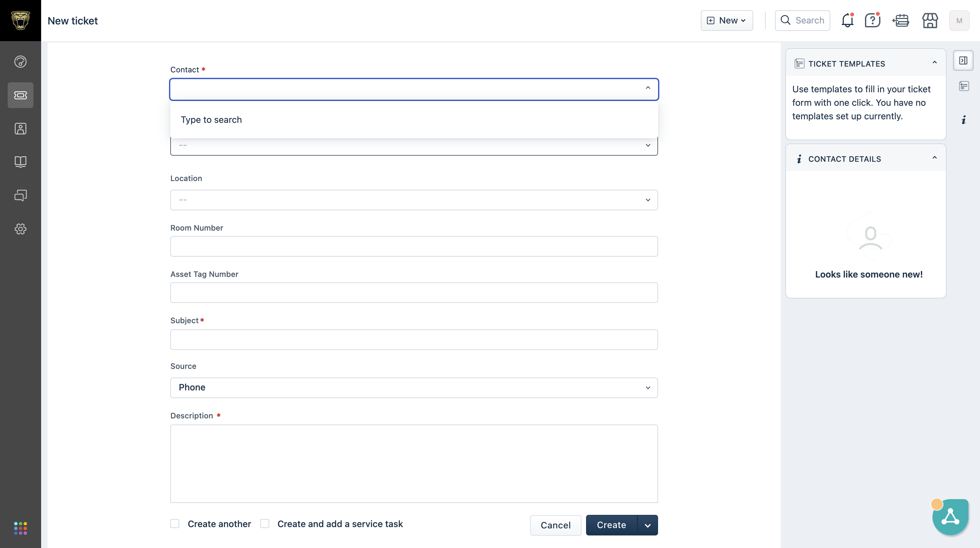
Task: Collapse the Contact Details panel
Action: (x=934, y=158)
